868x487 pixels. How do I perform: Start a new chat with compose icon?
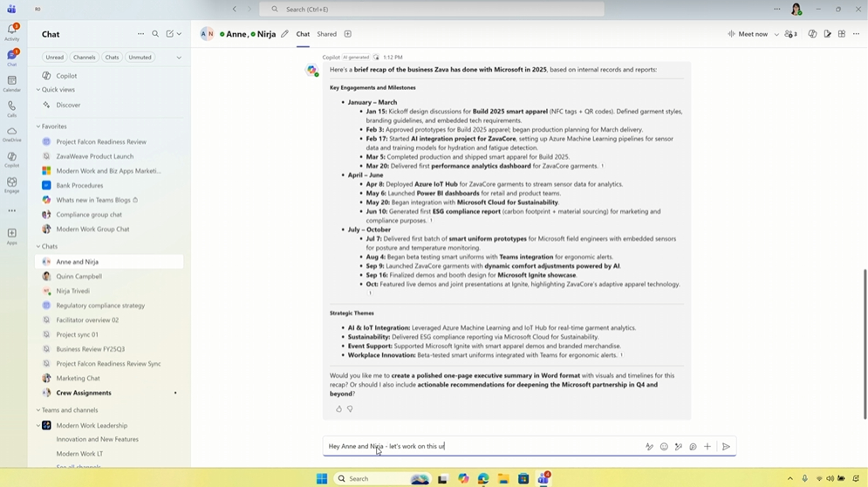170,34
